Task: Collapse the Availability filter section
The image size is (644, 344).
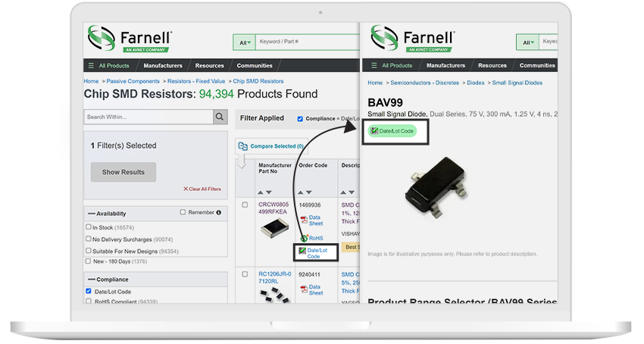Action: (92, 214)
